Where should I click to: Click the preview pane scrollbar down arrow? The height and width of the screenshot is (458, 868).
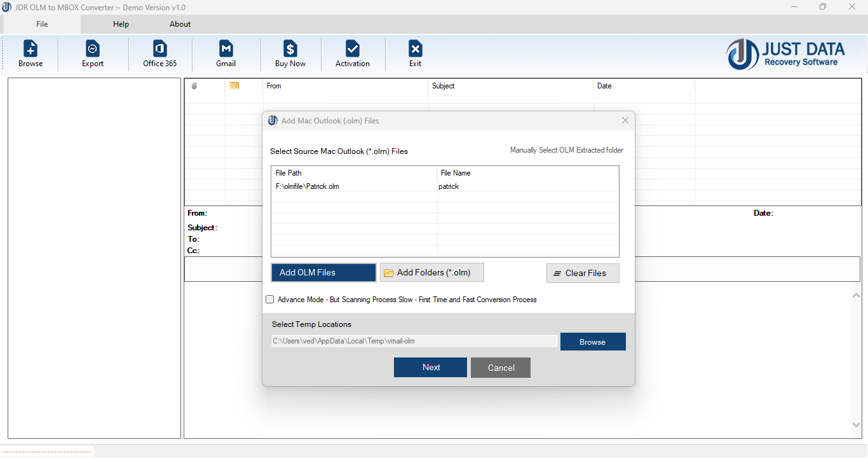[856, 424]
